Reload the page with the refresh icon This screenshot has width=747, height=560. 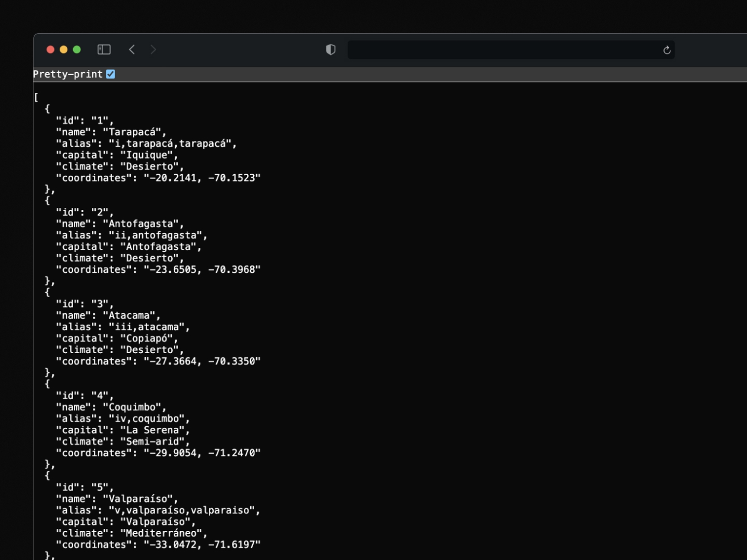coord(667,50)
